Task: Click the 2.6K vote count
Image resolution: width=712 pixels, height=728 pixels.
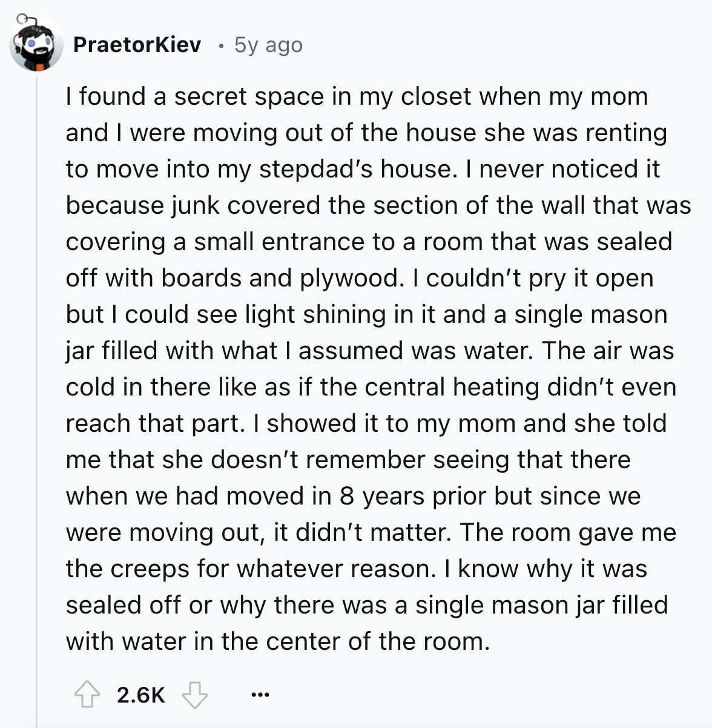Action: pyautogui.click(x=141, y=695)
